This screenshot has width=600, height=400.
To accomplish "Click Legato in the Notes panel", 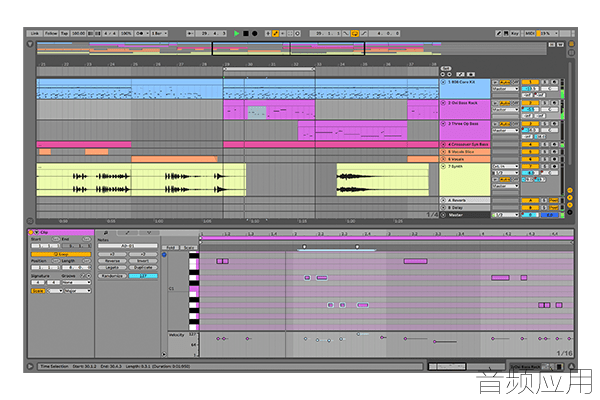I will click(112, 267).
